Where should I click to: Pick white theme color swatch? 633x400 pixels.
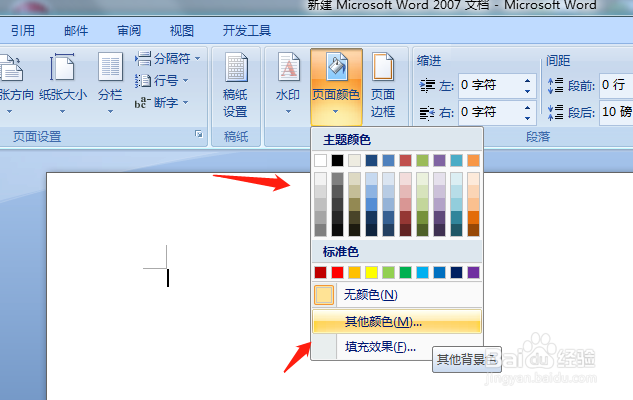(321, 160)
